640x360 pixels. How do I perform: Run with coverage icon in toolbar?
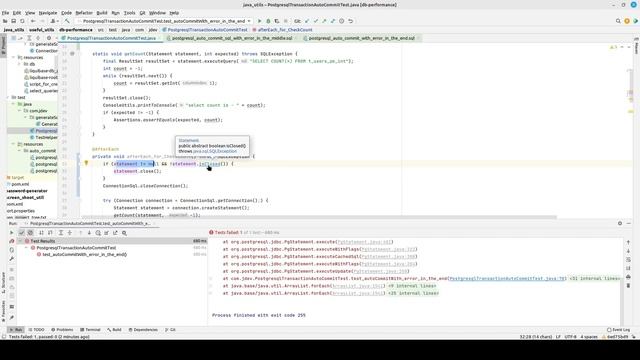[277, 21]
